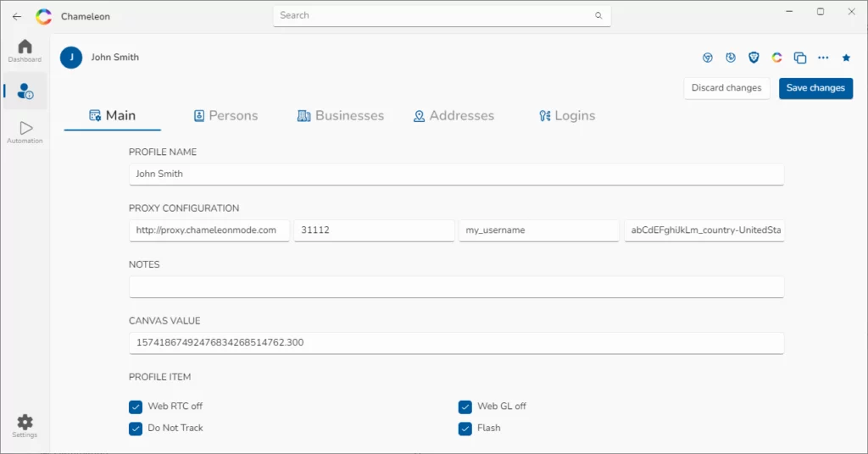
Task: Open more options three-dot menu
Action: point(823,58)
